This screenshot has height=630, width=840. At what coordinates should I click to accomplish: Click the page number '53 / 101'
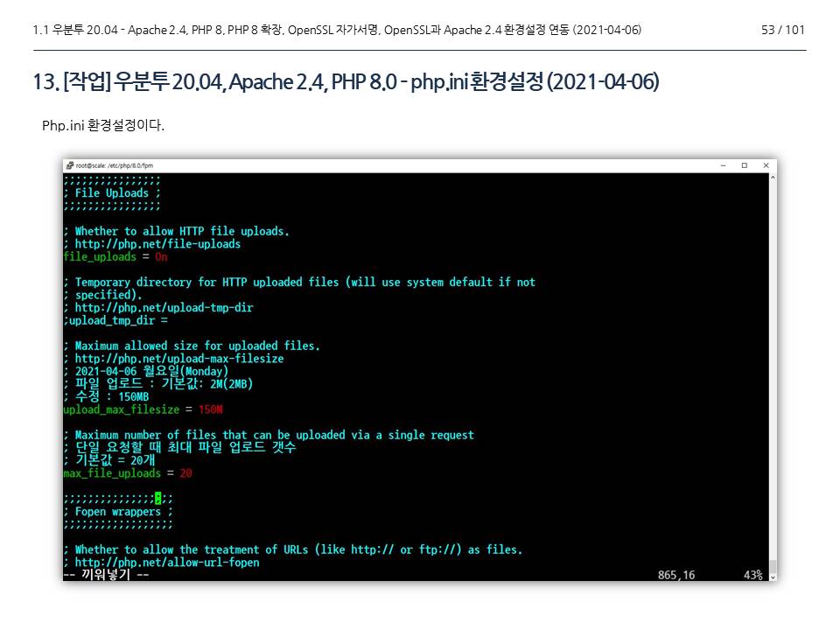(x=783, y=30)
